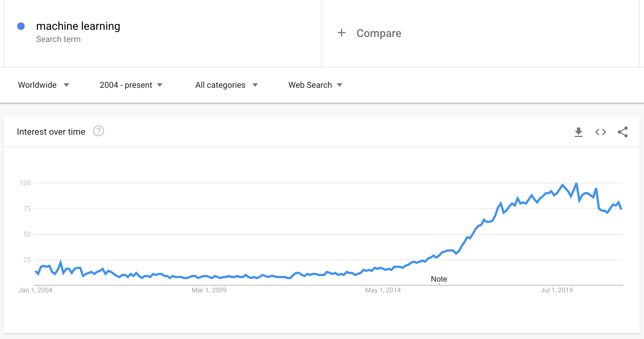The image size is (644, 339).
Task: Click the Compare button
Action: pos(379,33)
